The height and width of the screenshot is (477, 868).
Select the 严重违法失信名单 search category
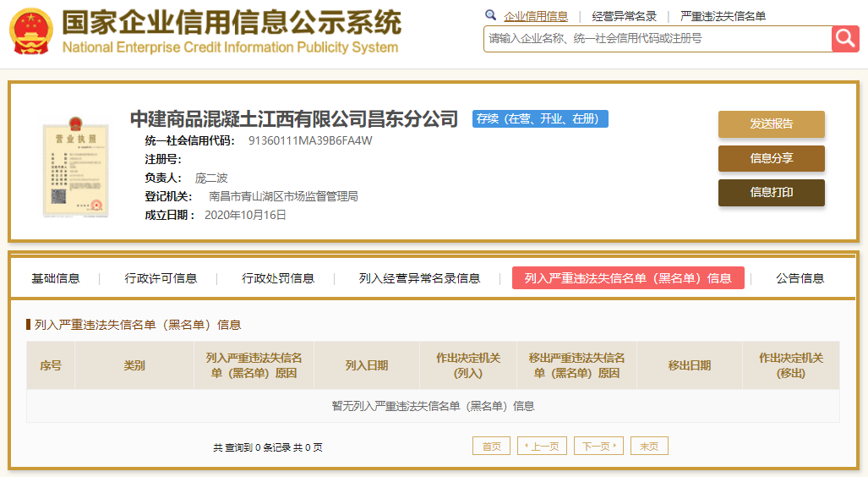click(723, 17)
